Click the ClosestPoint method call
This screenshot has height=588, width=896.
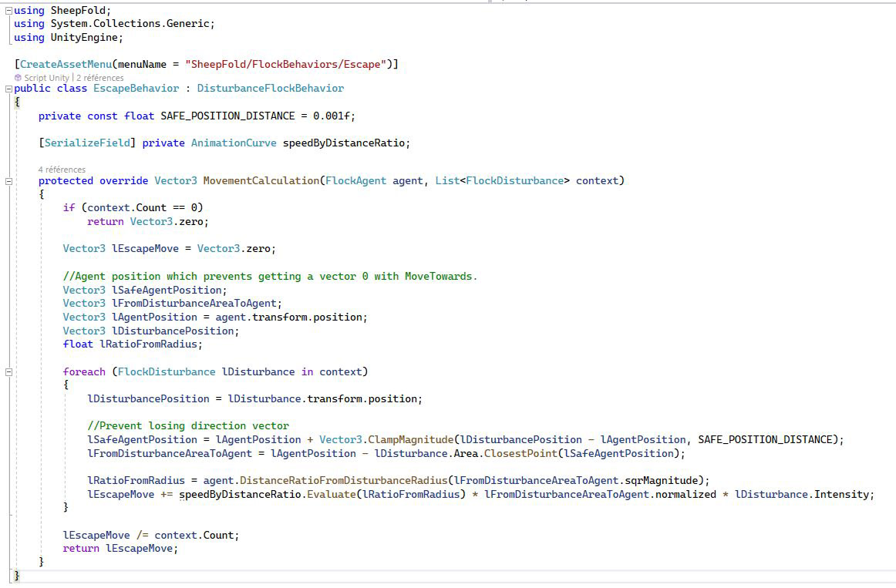pyautogui.click(x=520, y=453)
